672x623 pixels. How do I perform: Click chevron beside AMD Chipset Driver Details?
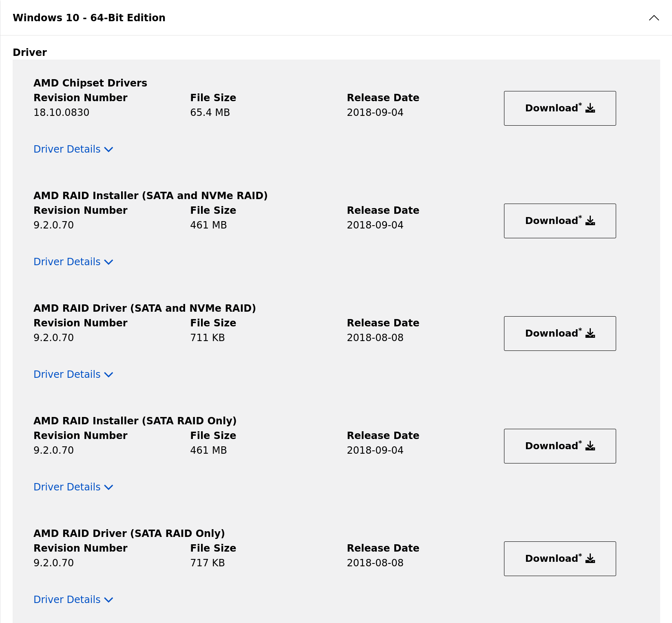(x=108, y=150)
